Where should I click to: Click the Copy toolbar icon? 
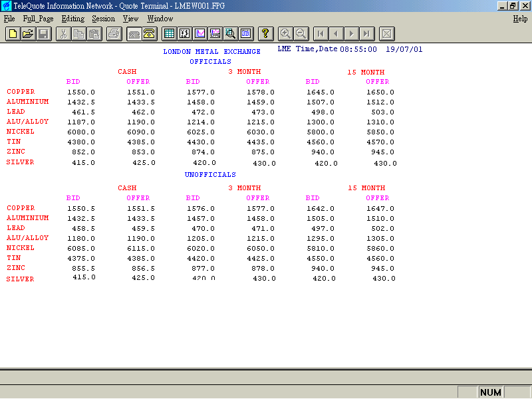coord(78,34)
